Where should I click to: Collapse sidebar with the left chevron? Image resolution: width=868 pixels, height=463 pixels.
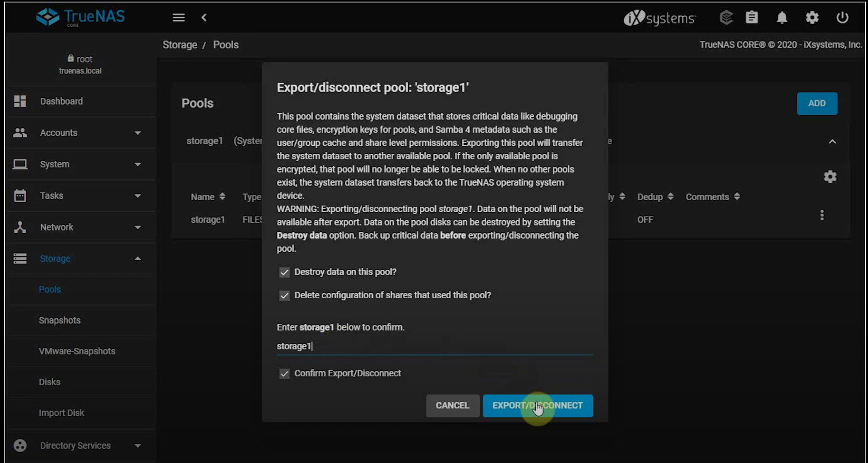click(204, 18)
